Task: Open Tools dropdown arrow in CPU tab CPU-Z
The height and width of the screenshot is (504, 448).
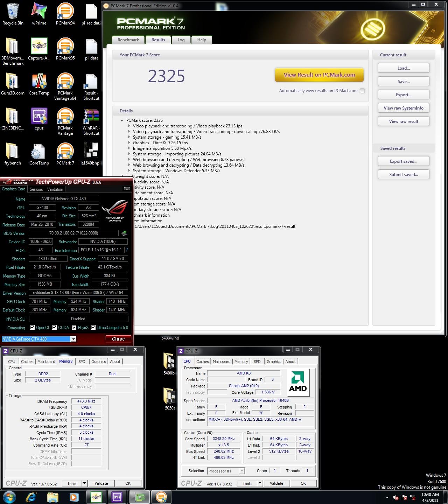Action: click(x=260, y=483)
